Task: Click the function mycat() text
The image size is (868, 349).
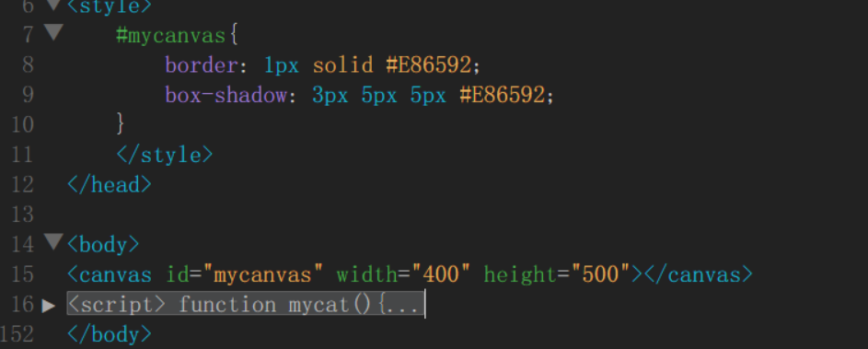Action: [x=274, y=305]
